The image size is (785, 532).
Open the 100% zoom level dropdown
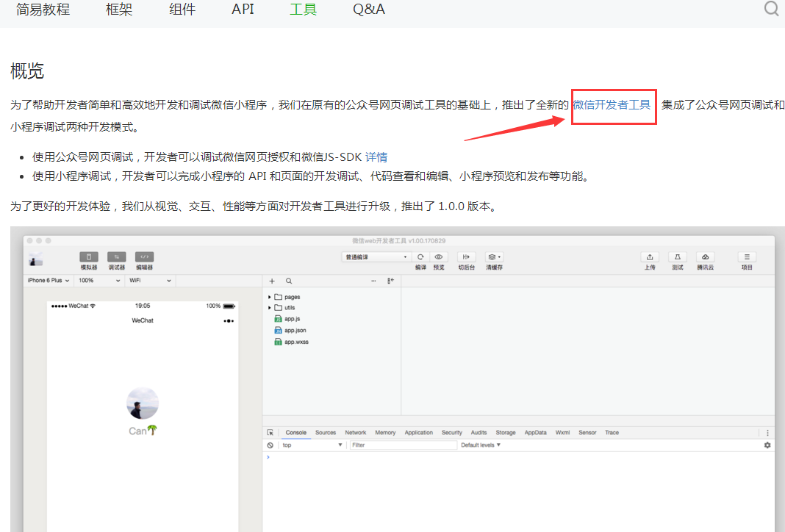click(x=99, y=281)
